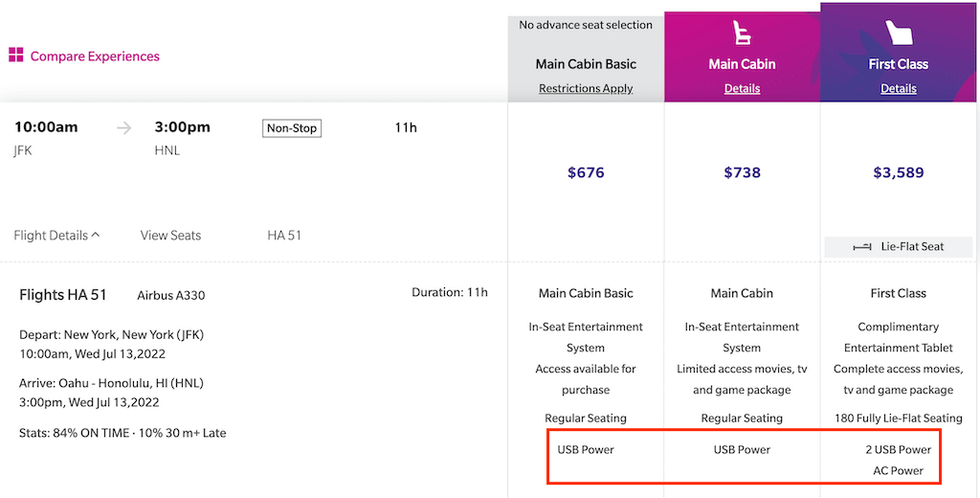The width and height of the screenshot is (980, 498).
Task: Click the HA 51 flight number
Action: 284,236
